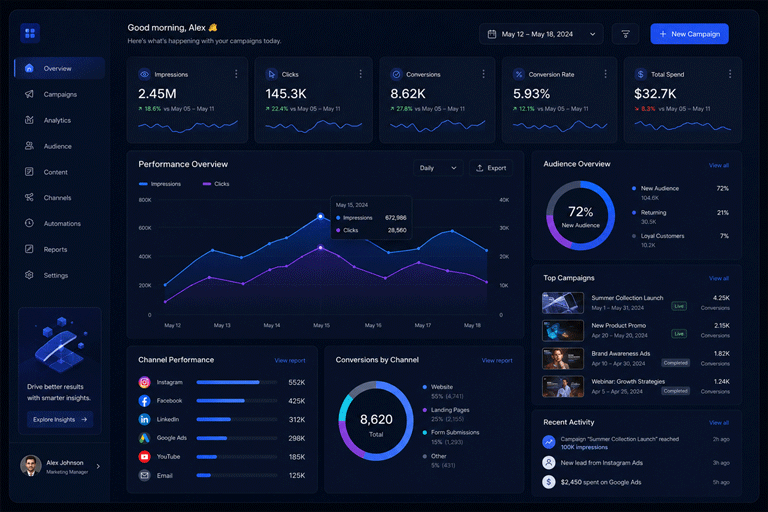Open the Total Spend card options menu
Image resolution: width=768 pixels, height=512 pixels.
(x=730, y=74)
